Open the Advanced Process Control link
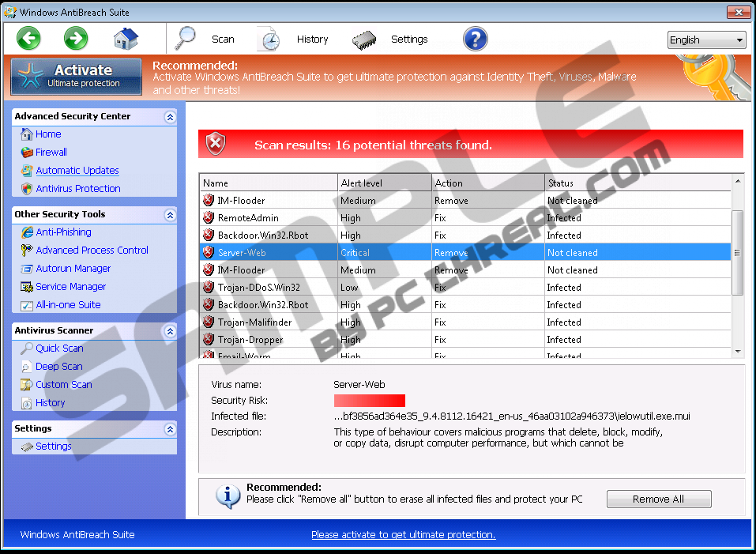 (x=92, y=251)
